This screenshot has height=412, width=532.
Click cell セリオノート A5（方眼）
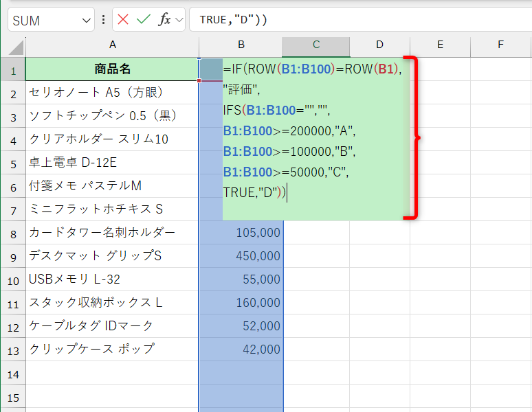(x=112, y=93)
